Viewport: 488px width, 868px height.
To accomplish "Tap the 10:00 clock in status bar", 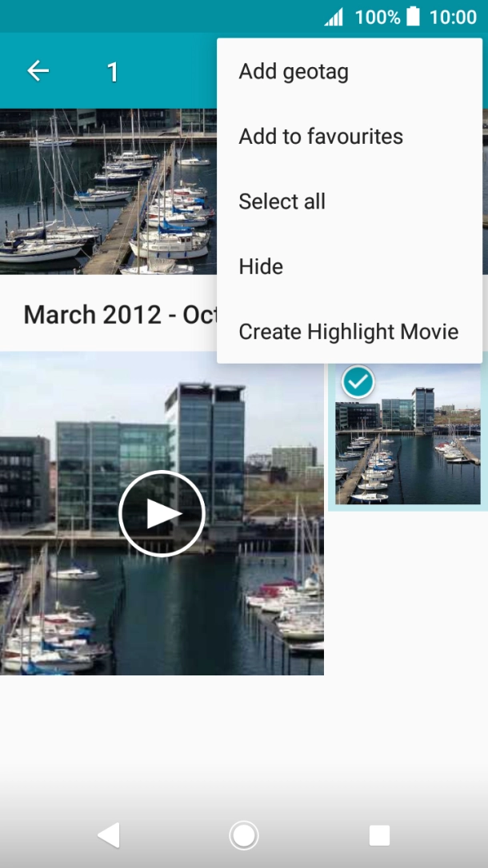I will [x=453, y=17].
